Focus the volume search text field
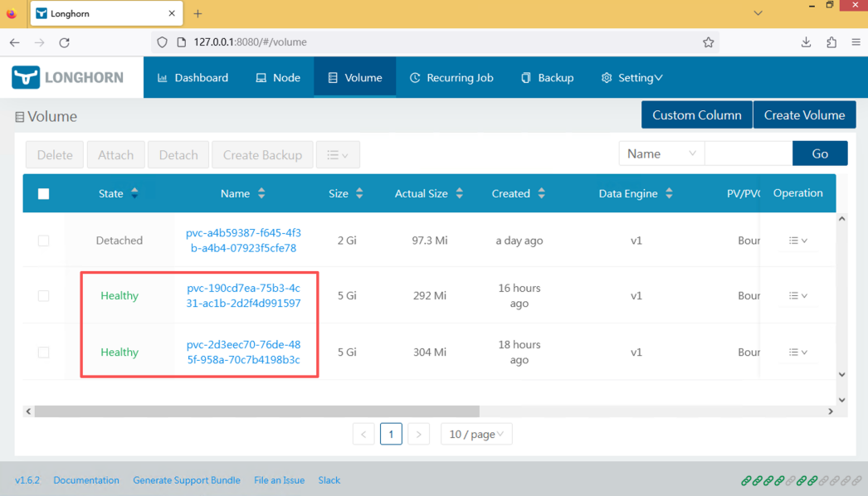The image size is (868, 496). pyautogui.click(x=749, y=154)
